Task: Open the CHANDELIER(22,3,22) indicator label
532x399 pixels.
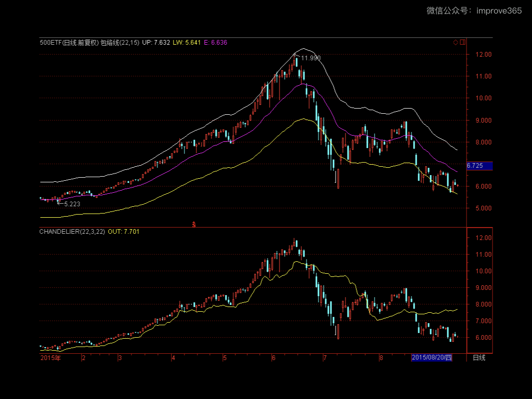Action: [x=72, y=231]
